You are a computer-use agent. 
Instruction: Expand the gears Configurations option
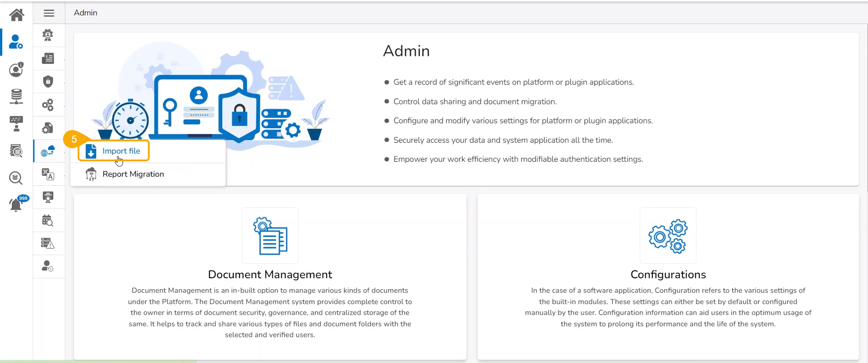[x=48, y=105]
